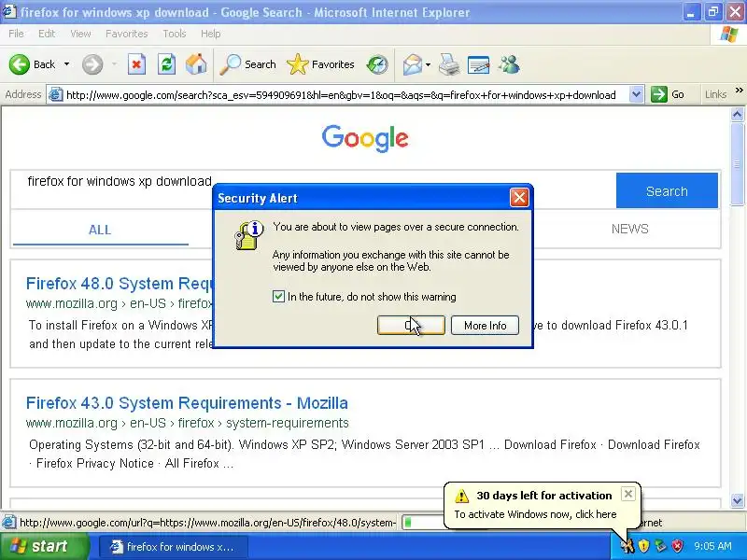Click the Windows flag logo throbber
Screen dimensions: 747x560
click(x=729, y=35)
